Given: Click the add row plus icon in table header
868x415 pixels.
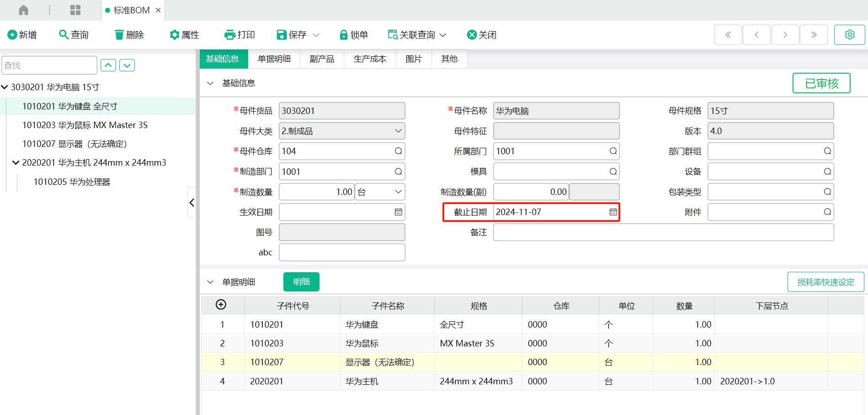Looking at the screenshot, I should (221, 305).
